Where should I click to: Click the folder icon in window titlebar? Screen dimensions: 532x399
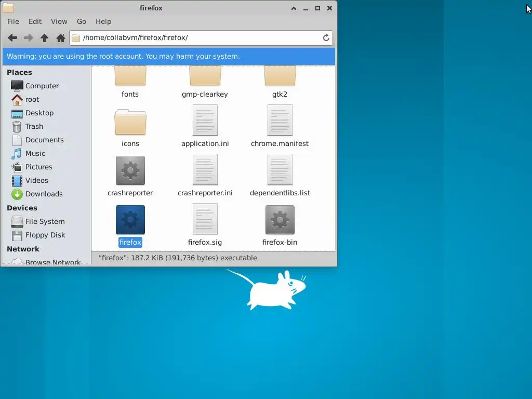pyautogui.click(x=8, y=7)
